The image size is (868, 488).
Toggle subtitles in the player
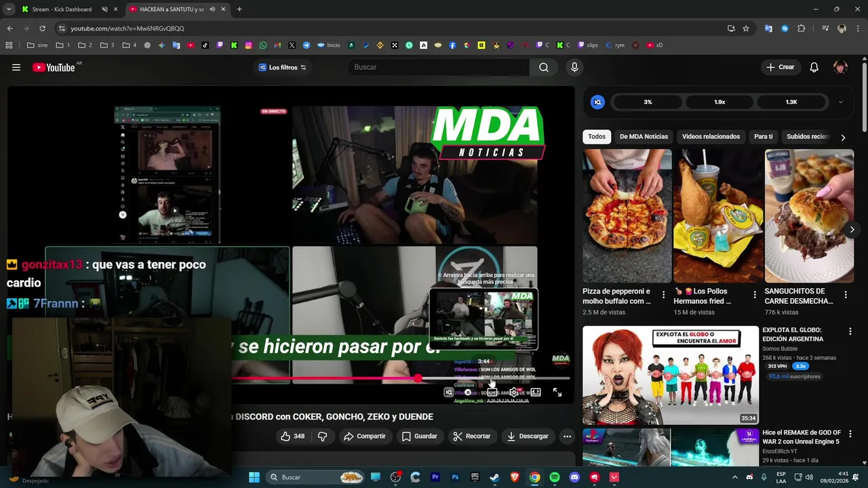pos(492,392)
